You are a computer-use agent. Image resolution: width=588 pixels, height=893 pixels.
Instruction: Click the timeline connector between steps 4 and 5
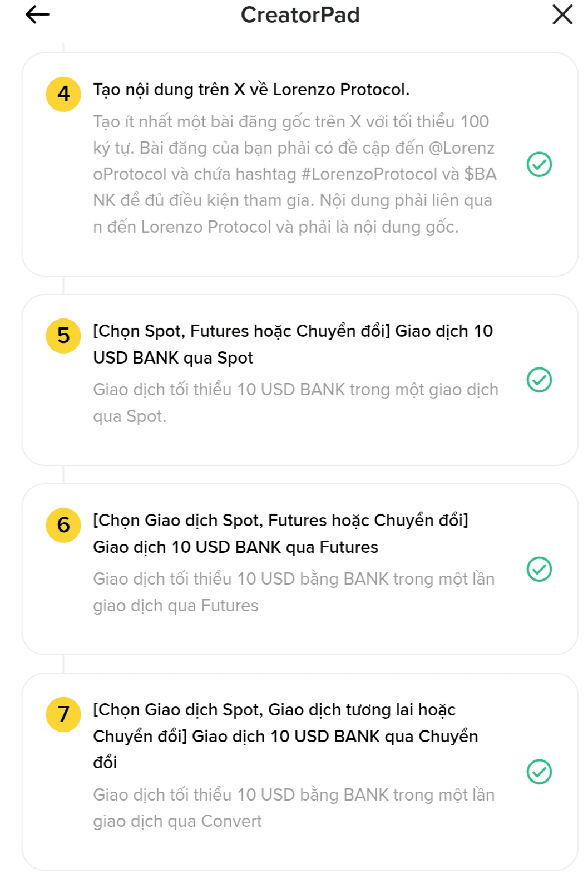[63, 285]
